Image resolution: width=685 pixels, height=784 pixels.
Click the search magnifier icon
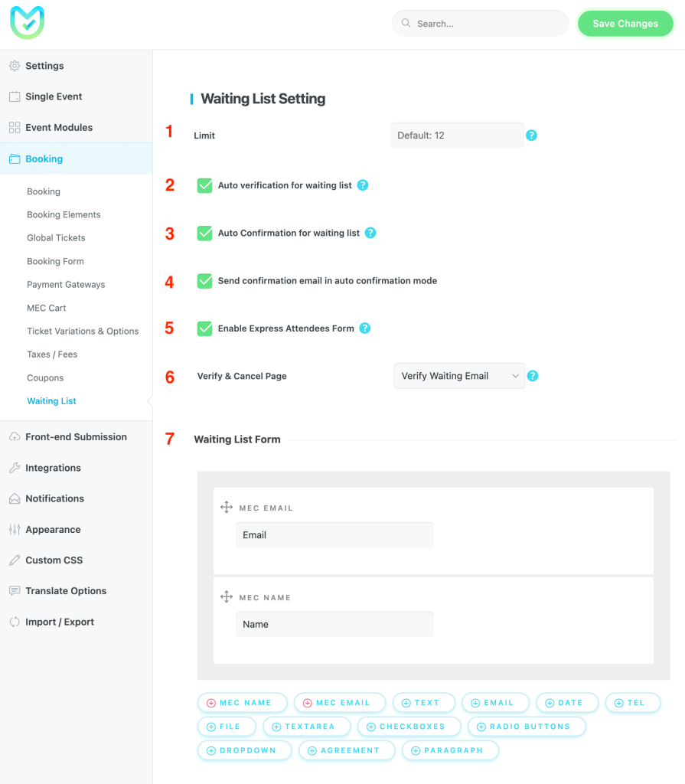406,23
